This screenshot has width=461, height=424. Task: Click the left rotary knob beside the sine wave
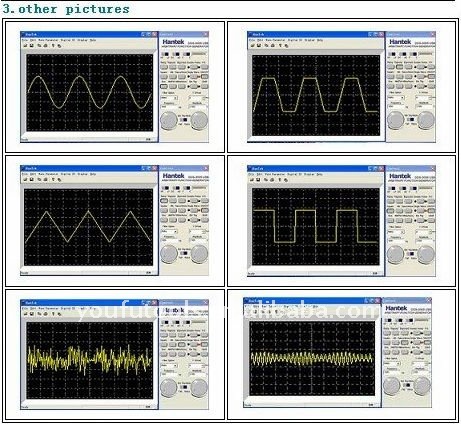[169, 120]
